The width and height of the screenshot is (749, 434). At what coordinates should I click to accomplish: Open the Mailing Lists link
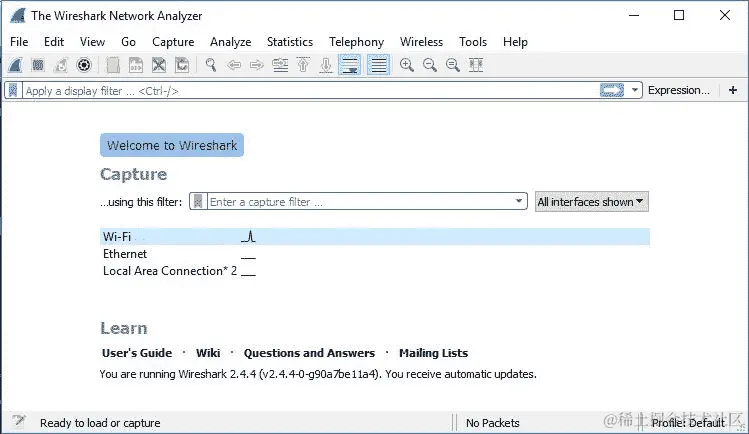433,353
